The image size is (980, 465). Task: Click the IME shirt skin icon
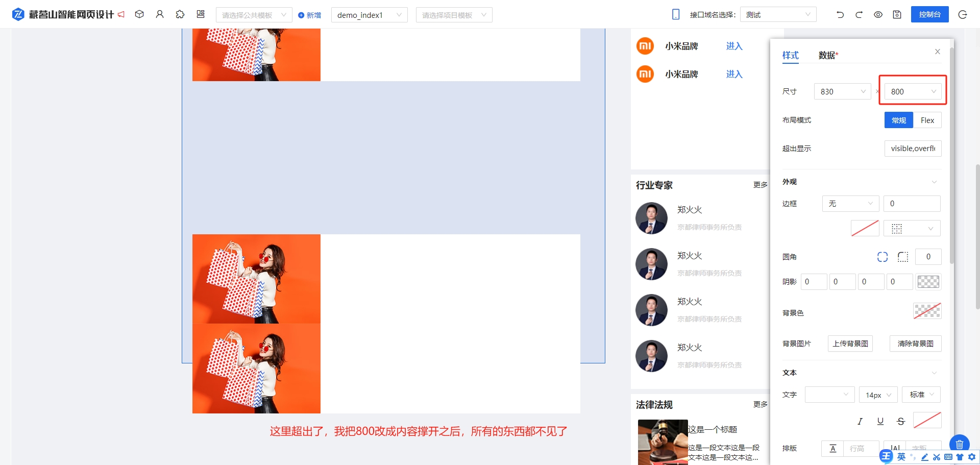[960, 457]
